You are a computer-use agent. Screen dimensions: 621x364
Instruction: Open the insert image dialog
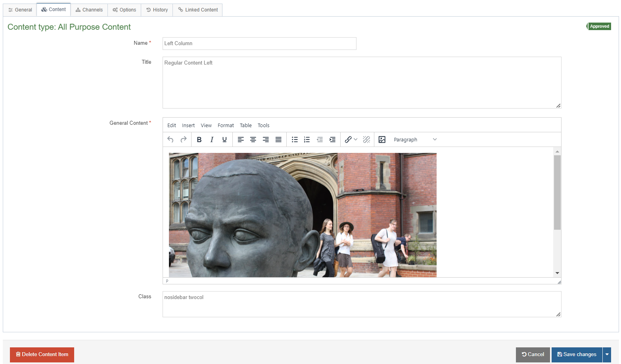pos(382,139)
